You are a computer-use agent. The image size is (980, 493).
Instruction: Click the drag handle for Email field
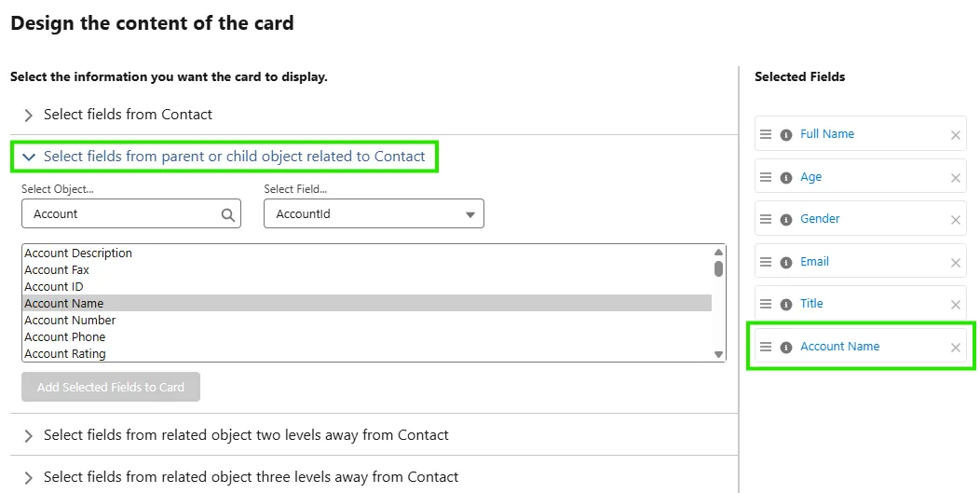(766, 262)
